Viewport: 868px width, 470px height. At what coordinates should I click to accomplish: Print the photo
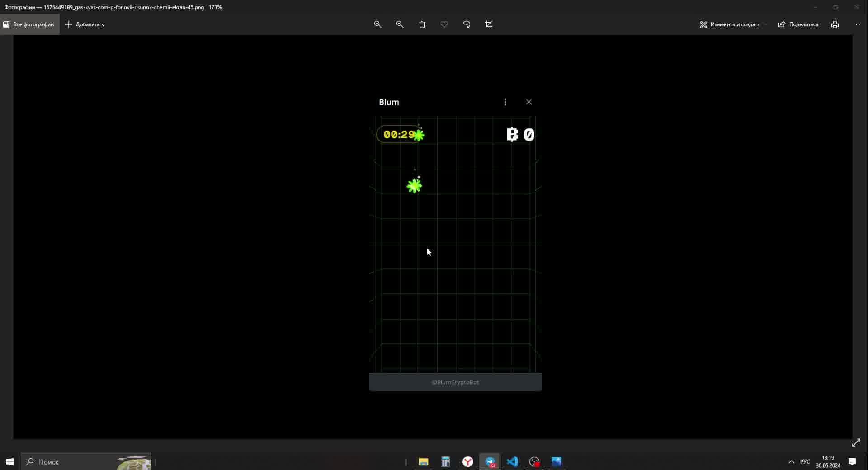coord(835,24)
